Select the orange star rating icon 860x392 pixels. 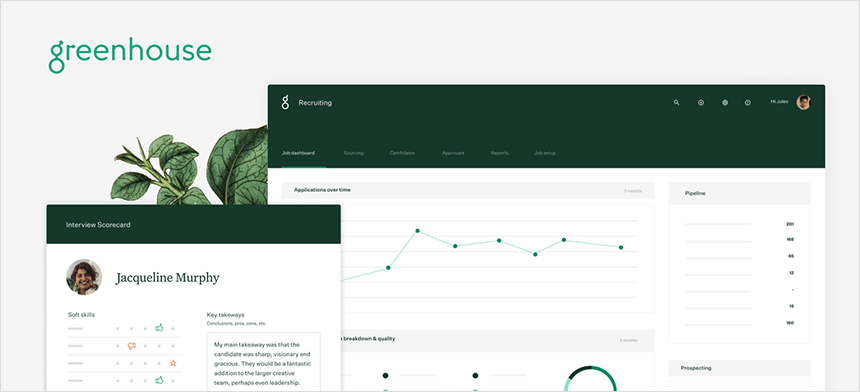tap(173, 363)
